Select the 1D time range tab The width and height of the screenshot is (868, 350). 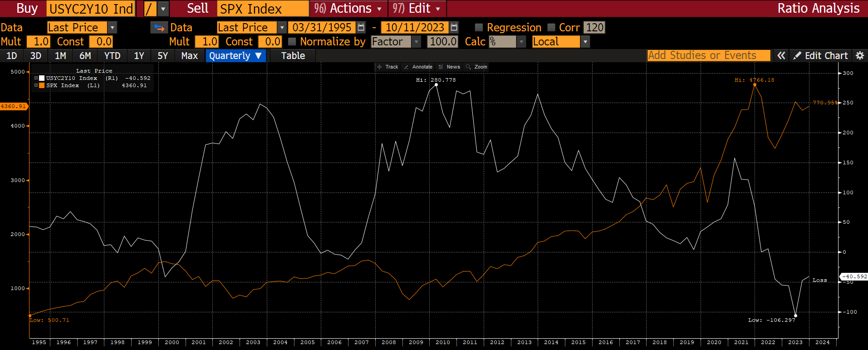coord(12,56)
